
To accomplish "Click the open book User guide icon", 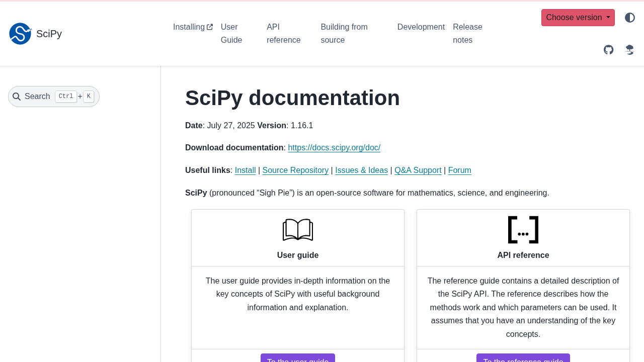I will coord(298,230).
